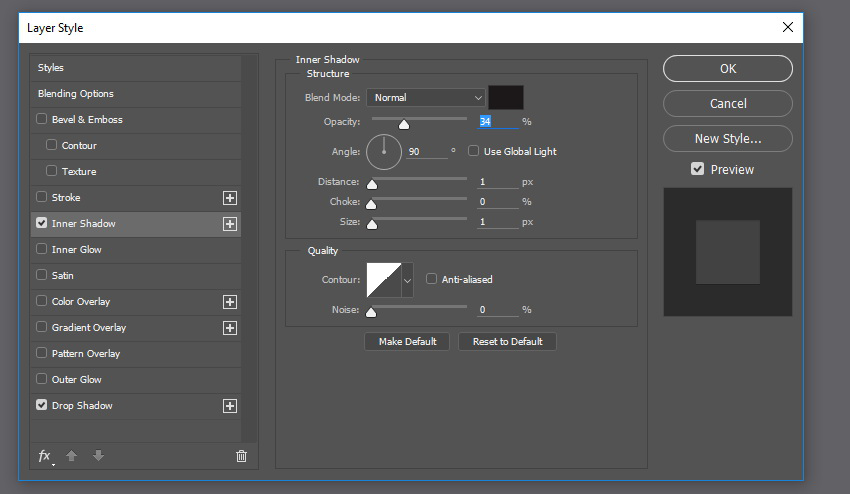The height and width of the screenshot is (494, 850).
Task: Click the plus icon next to Stroke
Action: (x=230, y=198)
